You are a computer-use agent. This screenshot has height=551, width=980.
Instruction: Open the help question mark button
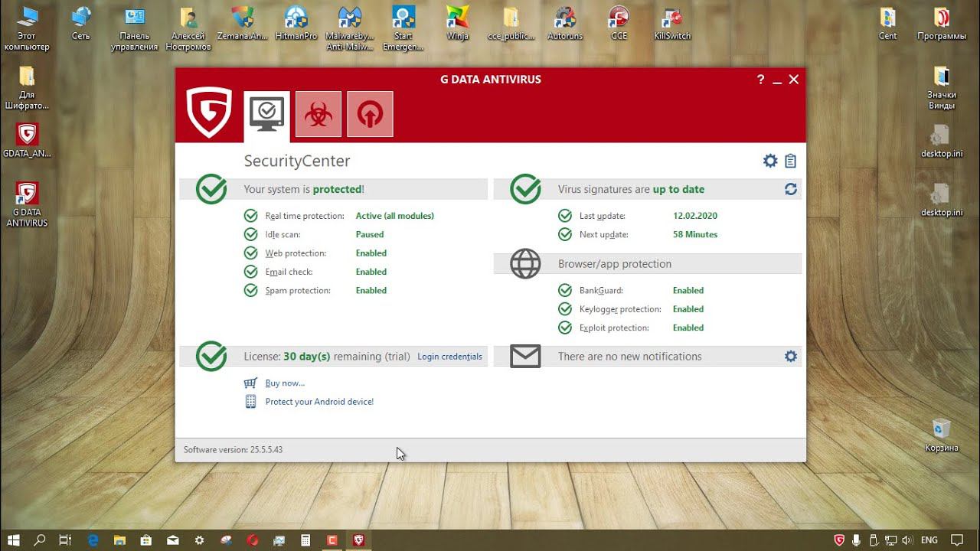[760, 80]
